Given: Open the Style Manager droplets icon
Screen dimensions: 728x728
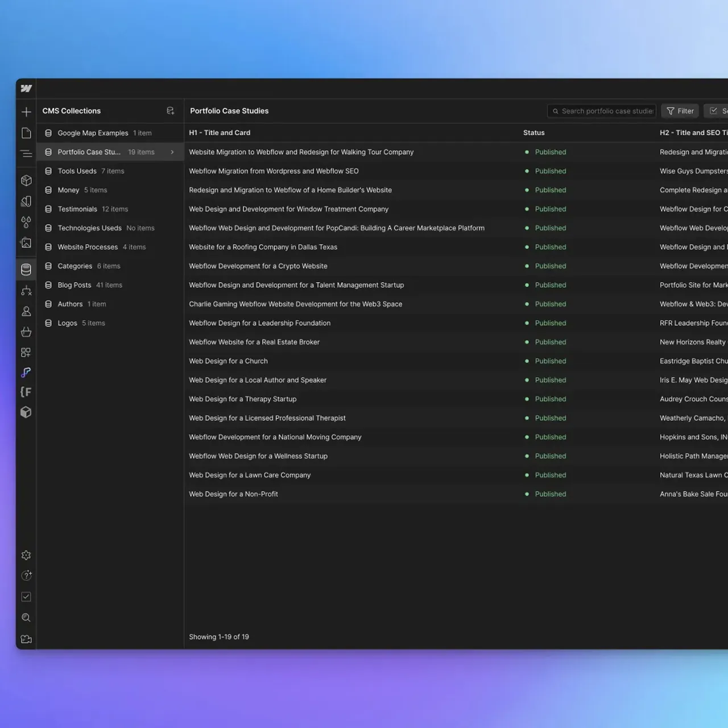Looking at the screenshot, I should (26, 222).
